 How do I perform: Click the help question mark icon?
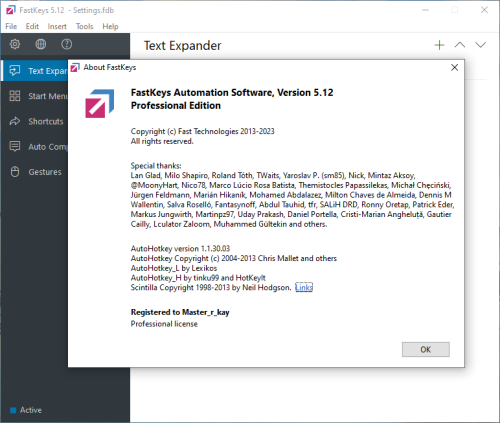pyautogui.click(x=67, y=44)
